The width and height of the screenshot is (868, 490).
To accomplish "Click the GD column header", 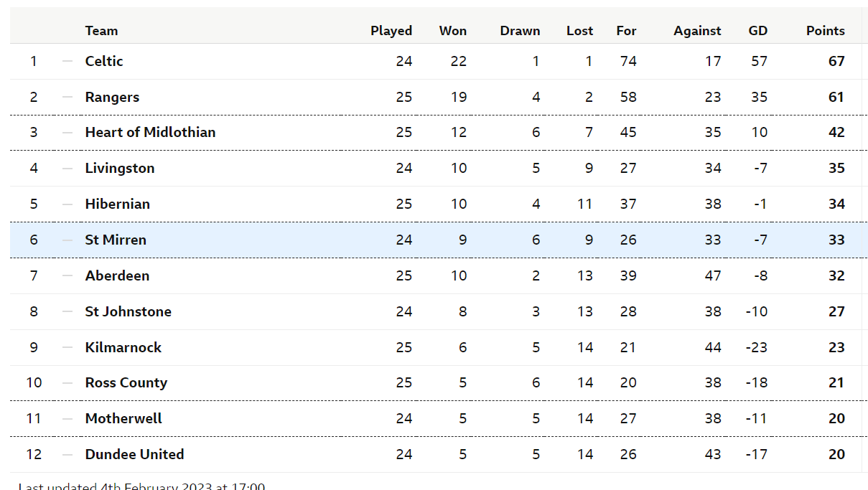I will tap(758, 31).
